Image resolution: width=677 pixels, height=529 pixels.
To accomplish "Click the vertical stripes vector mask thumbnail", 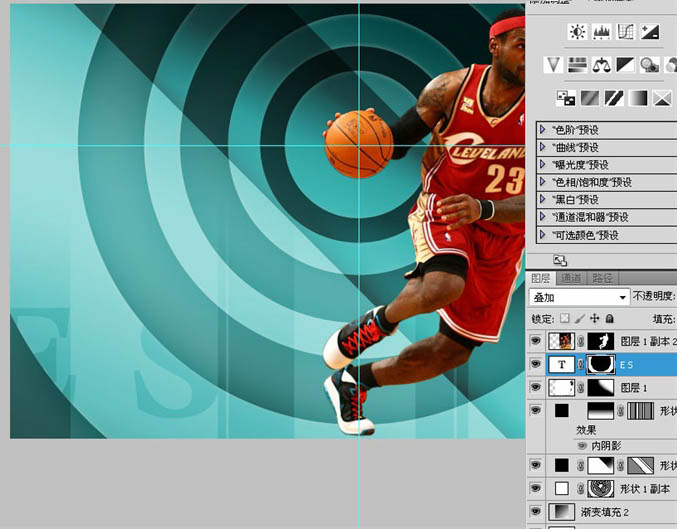I will click(641, 411).
